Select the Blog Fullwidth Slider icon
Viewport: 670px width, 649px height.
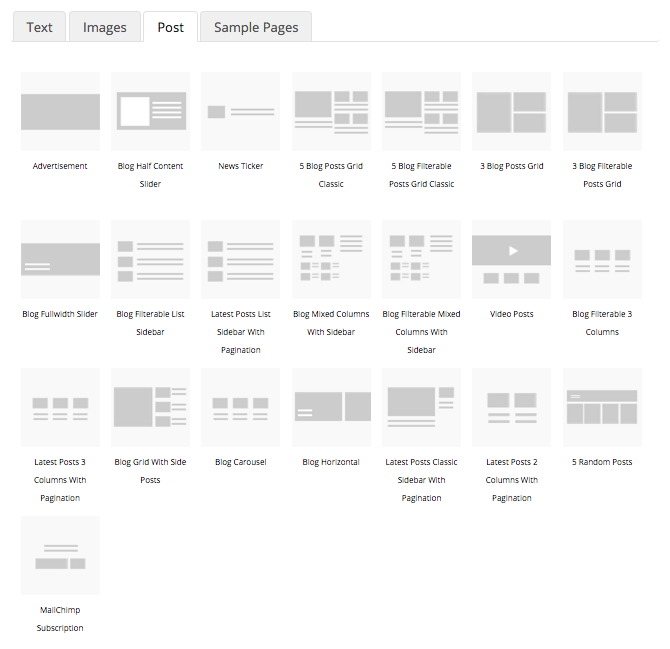coord(60,259)
